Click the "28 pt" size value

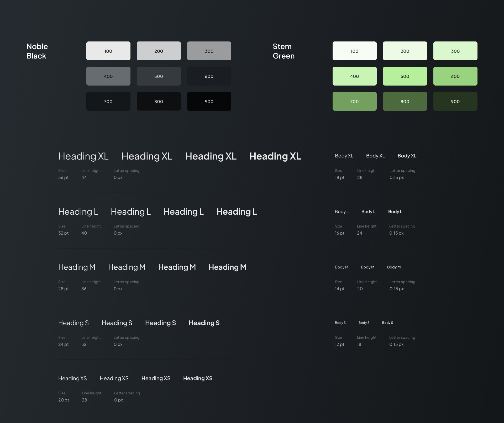click(63, 289)
